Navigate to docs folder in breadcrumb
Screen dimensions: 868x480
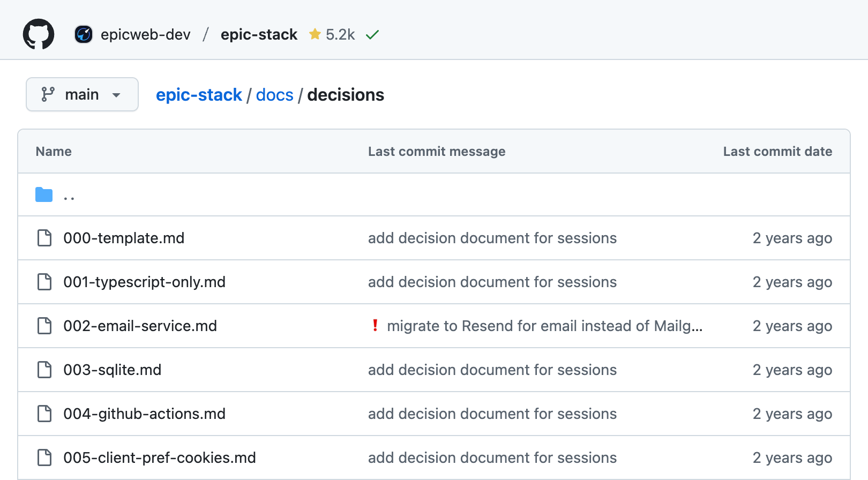pos(274,95)
